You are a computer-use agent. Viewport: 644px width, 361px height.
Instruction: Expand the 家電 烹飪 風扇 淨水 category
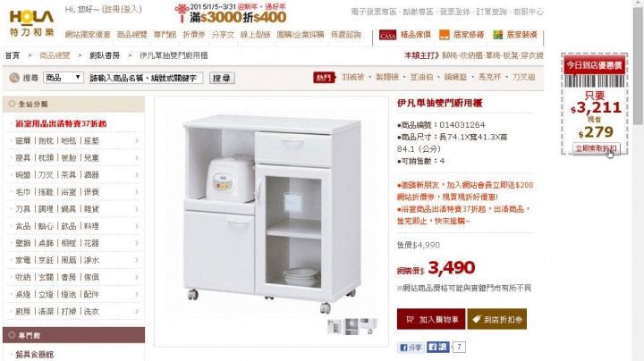tap(74, 260)
